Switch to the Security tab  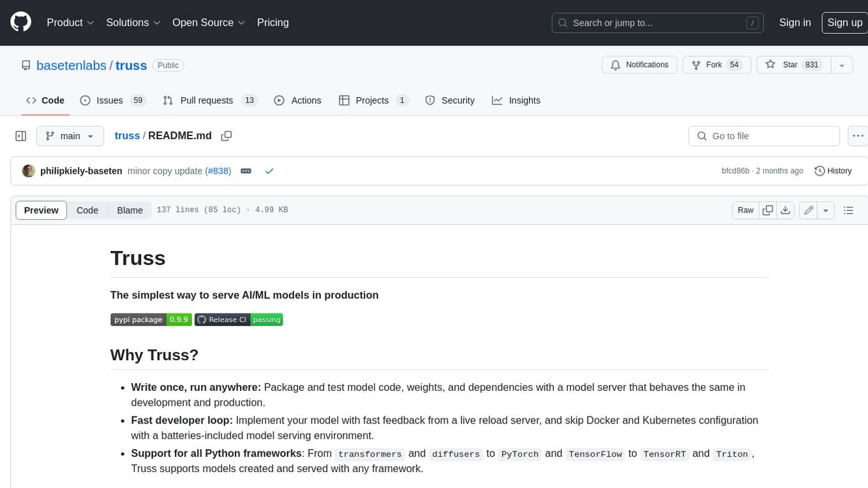[x=450, y=100]
